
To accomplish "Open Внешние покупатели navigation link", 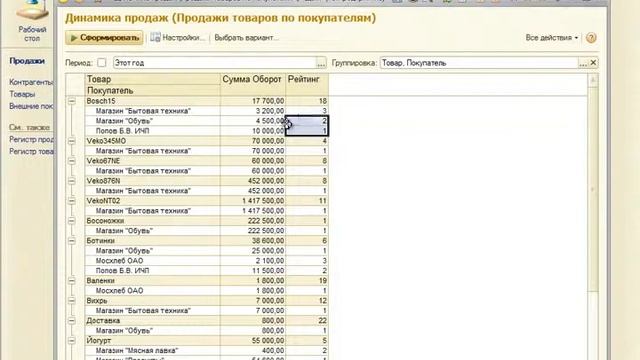I will 31,106.
